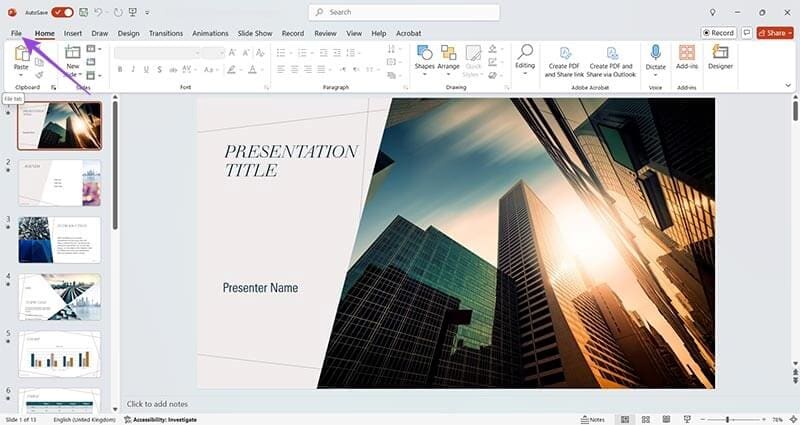Viewport: 800px width, 425px height.
Task: Toggle Bold formatting
Action: [x=120, y=69]
